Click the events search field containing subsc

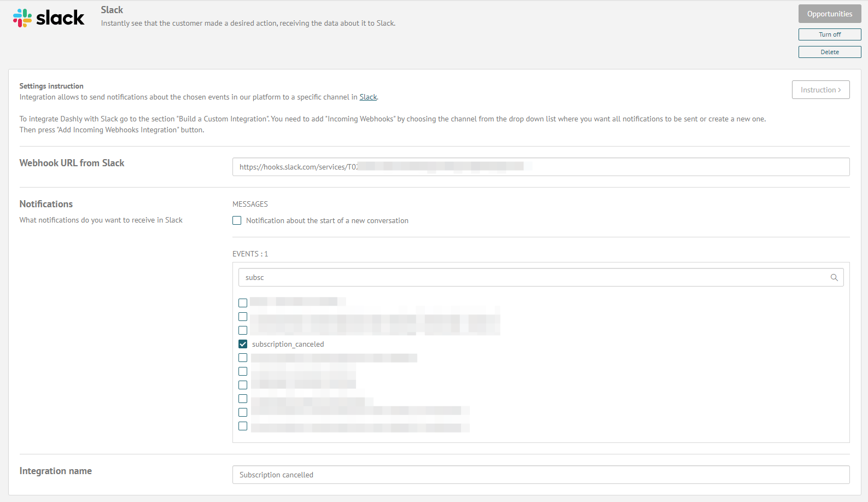pyautogui.click(x=541, y=277)
